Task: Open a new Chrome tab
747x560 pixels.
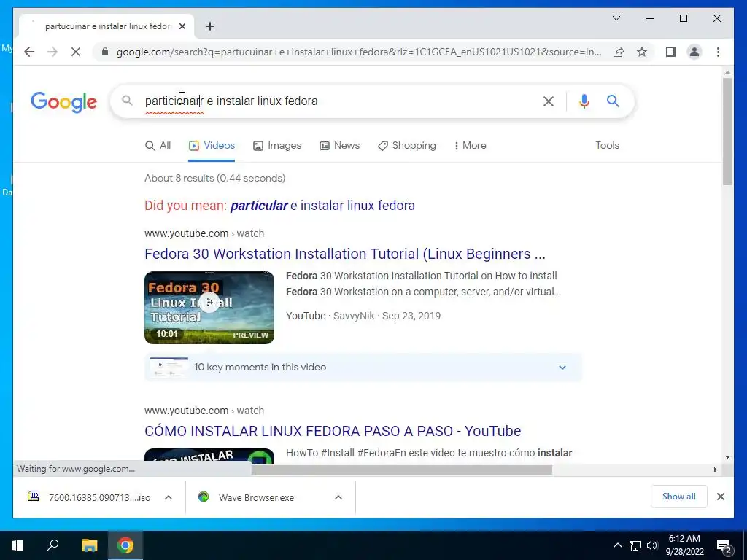Action: [210, 26]
